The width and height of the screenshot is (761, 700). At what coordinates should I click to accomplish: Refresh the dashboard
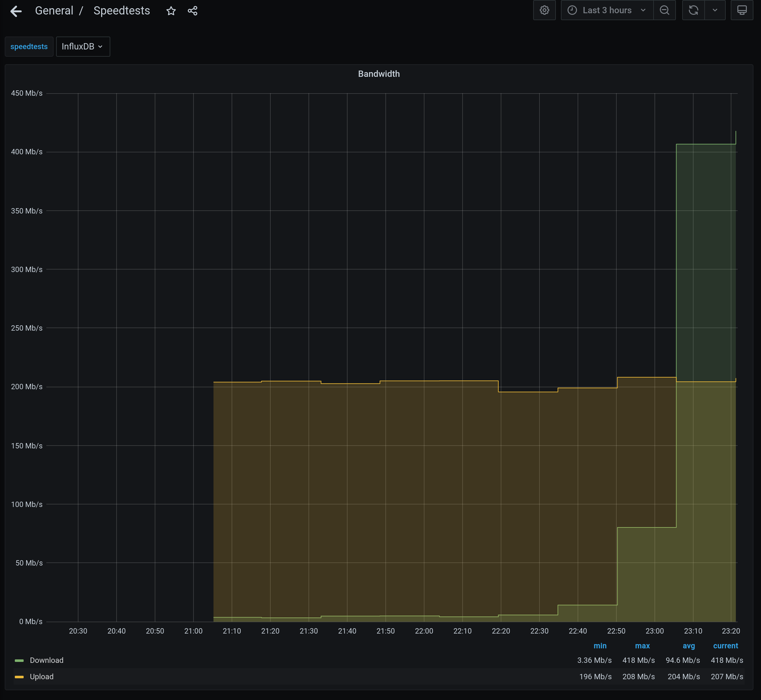point(693,10)
